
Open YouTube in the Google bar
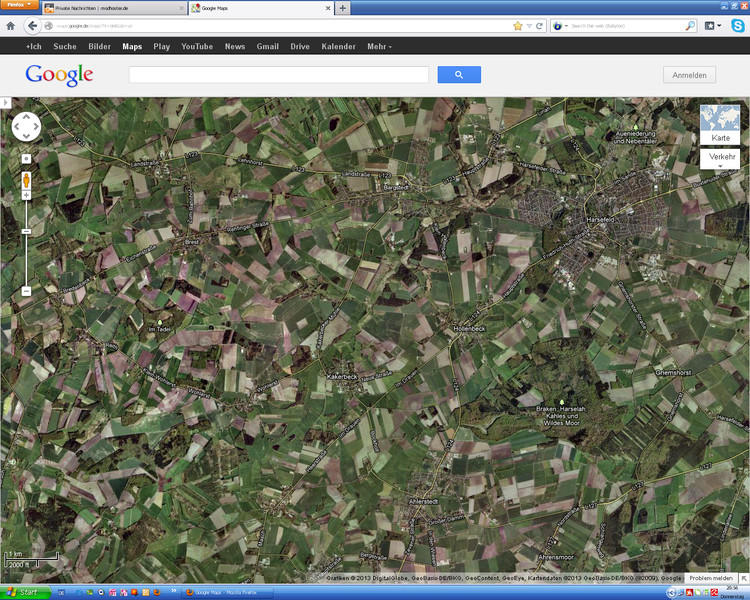[197, 46]
